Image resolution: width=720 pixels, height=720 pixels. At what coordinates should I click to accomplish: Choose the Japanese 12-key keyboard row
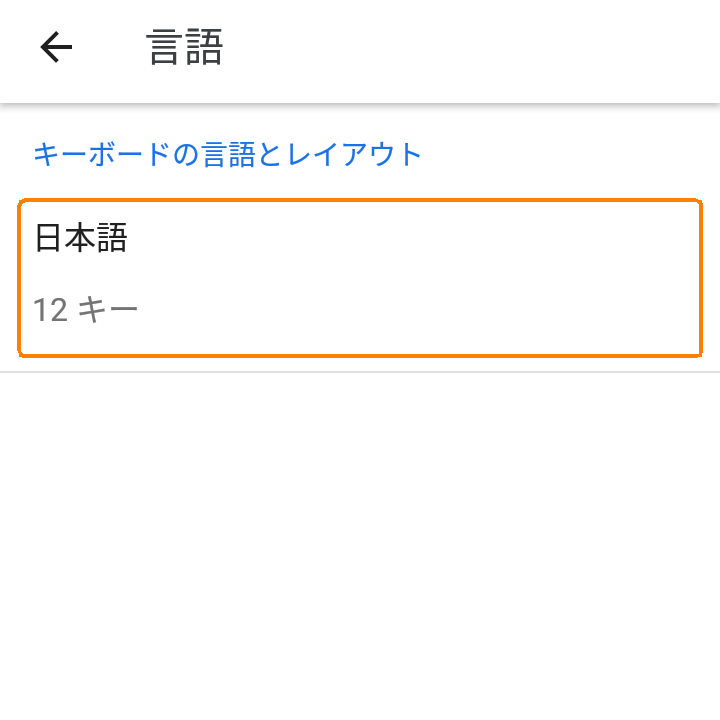(360, 278)
